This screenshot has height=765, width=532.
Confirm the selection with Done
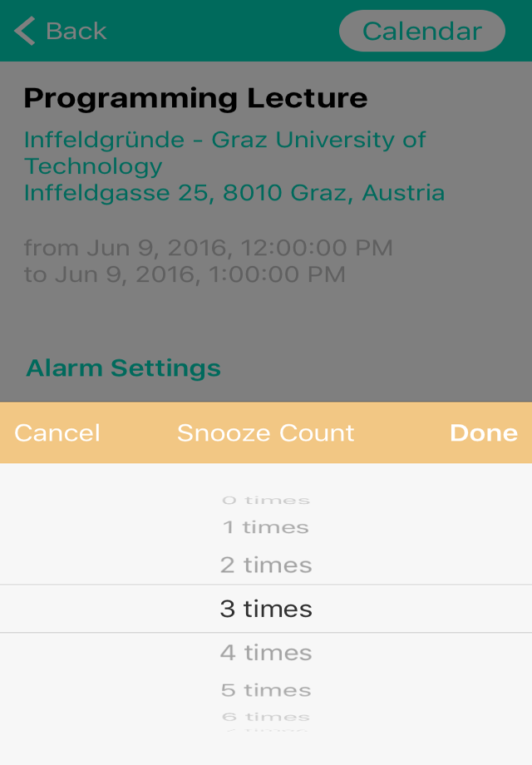(484, 432)
